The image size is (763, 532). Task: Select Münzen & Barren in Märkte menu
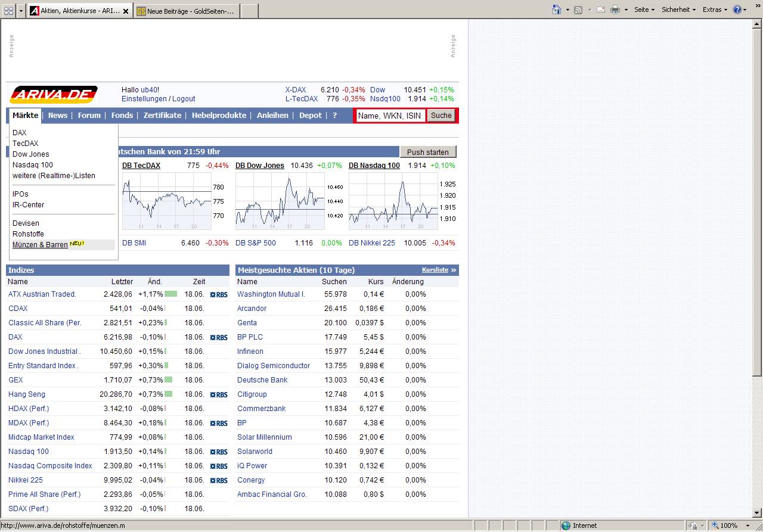pyautogui.click(x=40, y=245)
